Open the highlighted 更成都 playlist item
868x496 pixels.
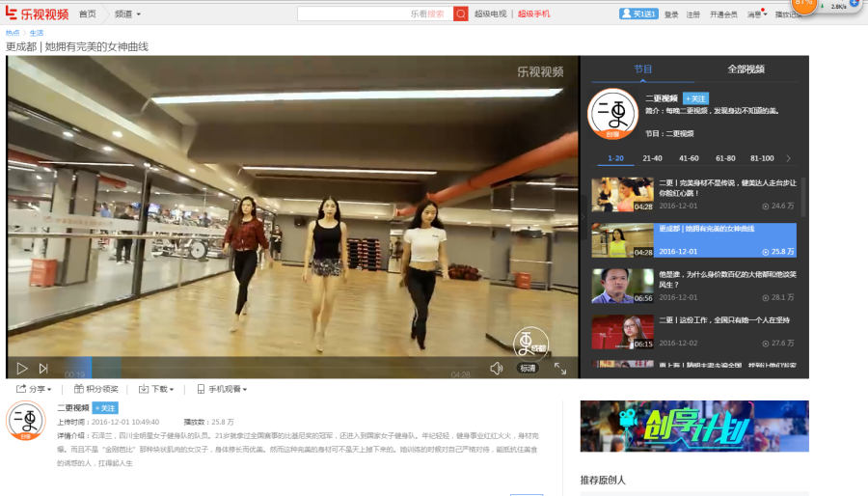point(693,240)
